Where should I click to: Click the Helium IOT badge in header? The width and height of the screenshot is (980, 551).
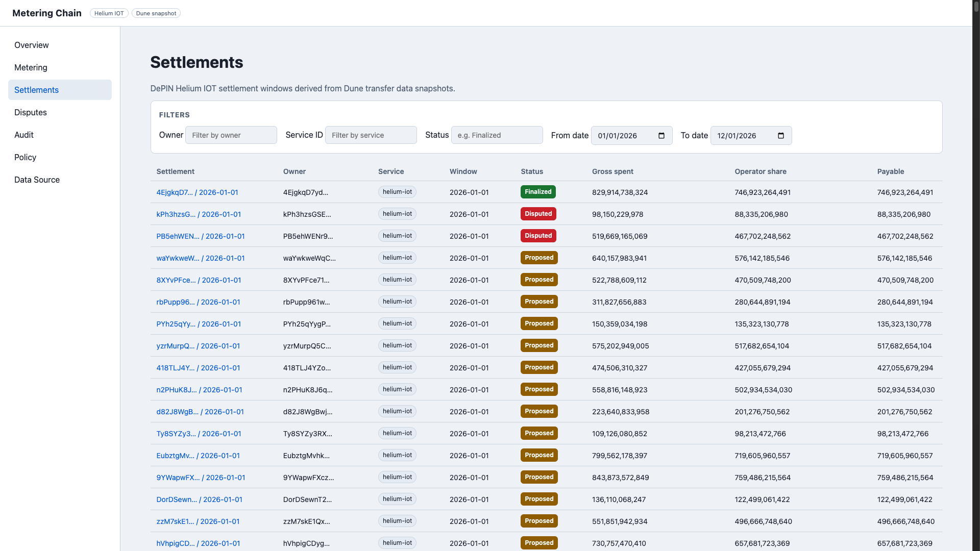[x=109, y=13]
